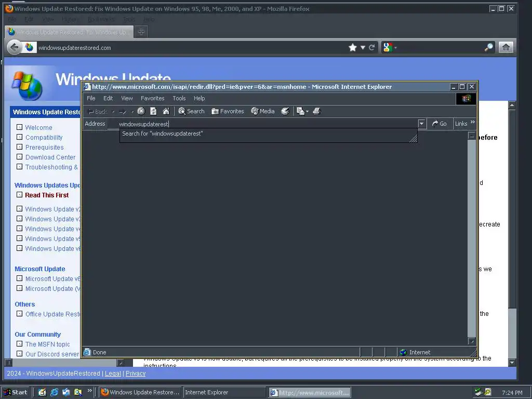Screen dimensions: 532x399
Task: Click the IE window vertical scrollbar
Action: (472, 237)
